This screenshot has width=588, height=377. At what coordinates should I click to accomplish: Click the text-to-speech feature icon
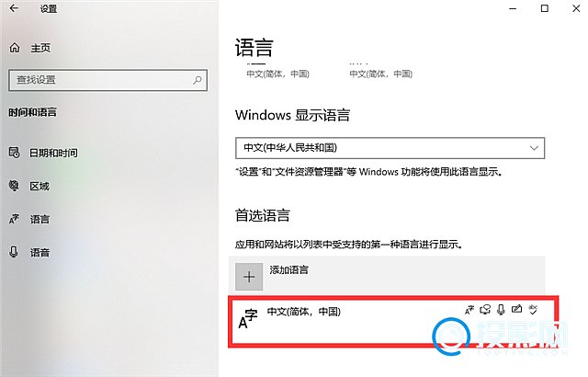tap(485, 310)
